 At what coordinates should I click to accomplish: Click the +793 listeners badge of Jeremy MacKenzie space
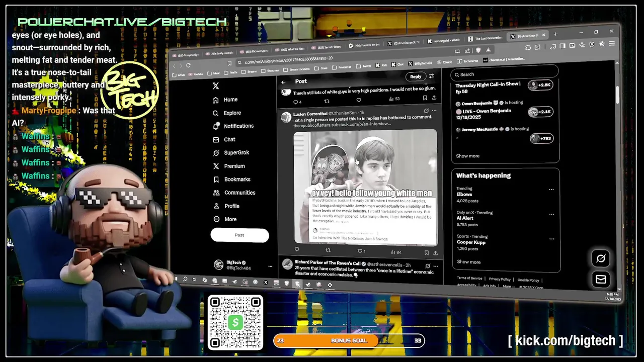[541, 138]
